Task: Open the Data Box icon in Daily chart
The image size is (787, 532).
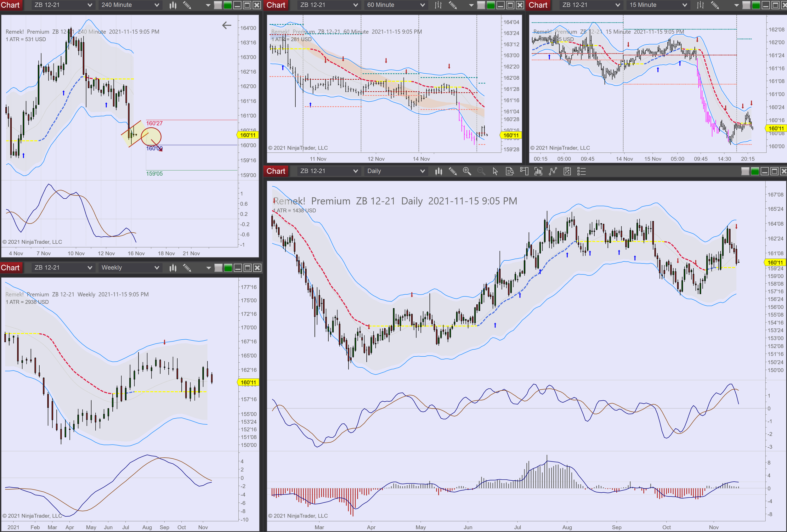Action: [510, 171]
